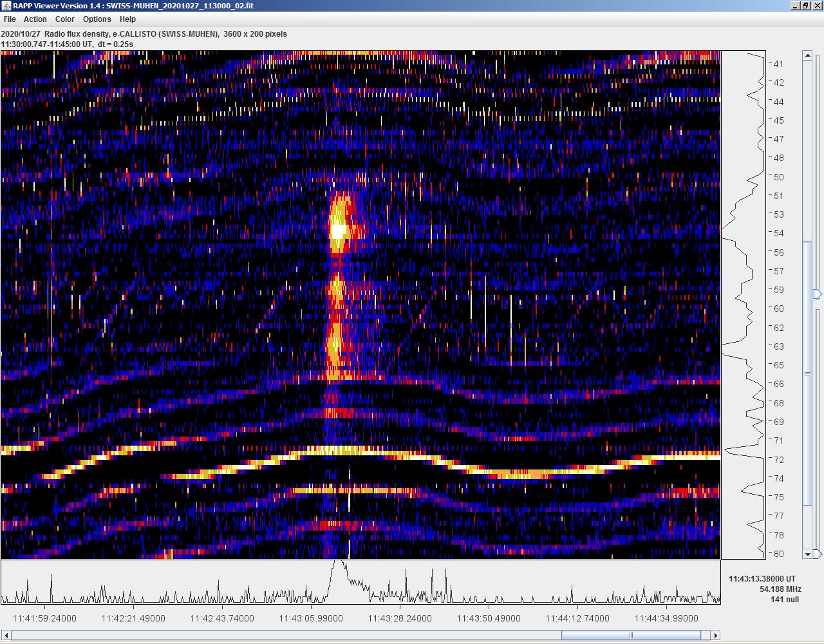Screen dimensions: 824x644
Task: Click time label 11:41:59.24000
Action: (44, 618)
